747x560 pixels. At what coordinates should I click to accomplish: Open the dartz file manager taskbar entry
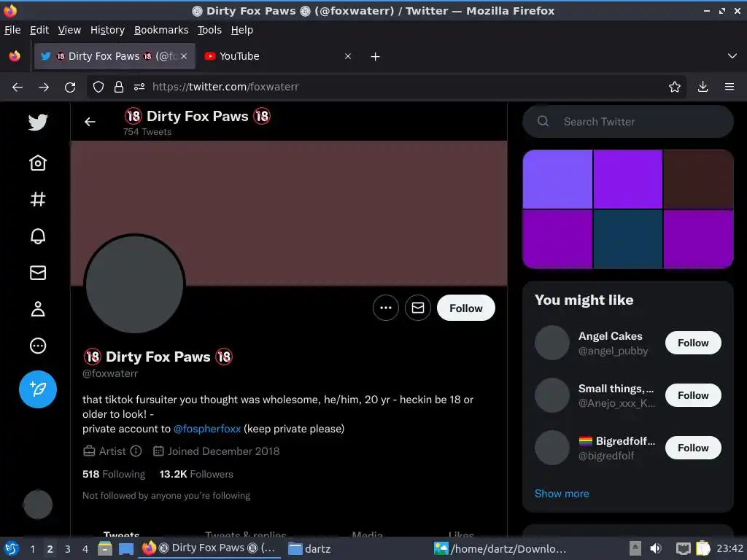(x=309, y=548)
